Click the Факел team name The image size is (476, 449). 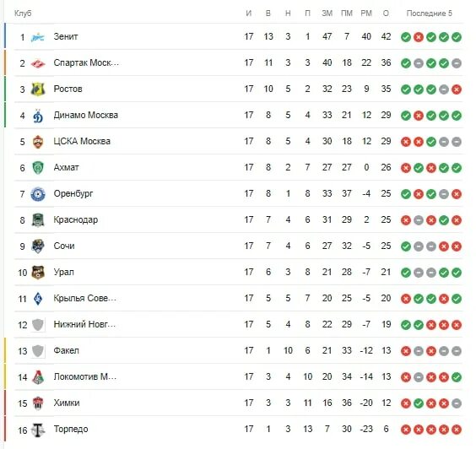[x=66, y=350]
